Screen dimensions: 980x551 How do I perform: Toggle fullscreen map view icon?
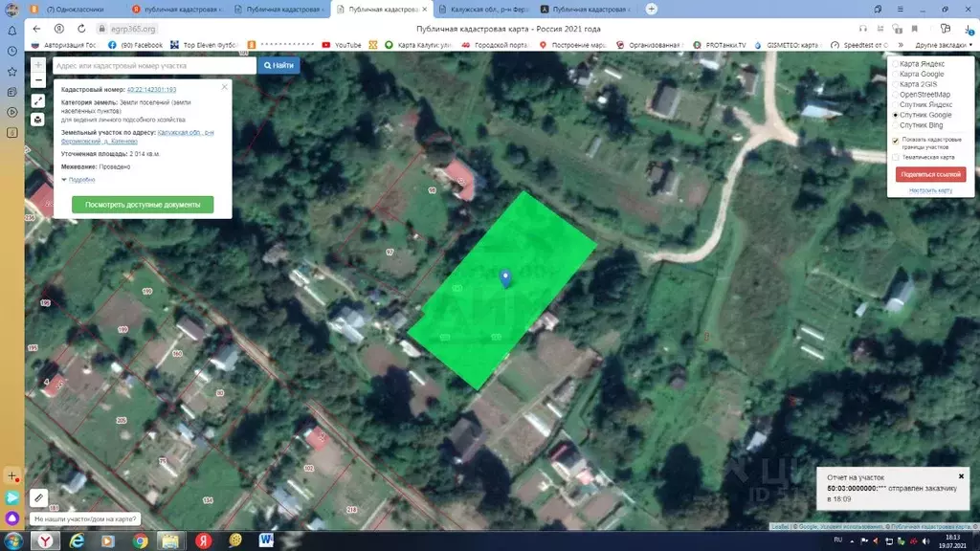coord(37,100)
